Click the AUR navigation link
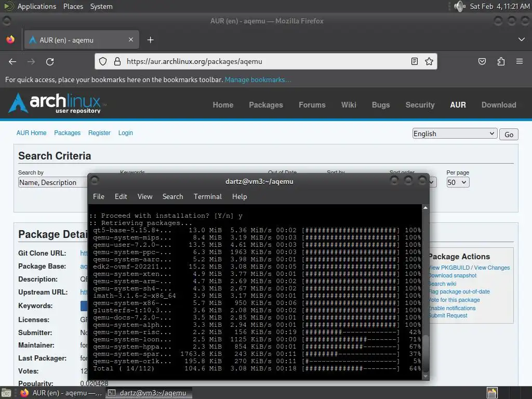This screenshot has height=399, width=532. [x=458, y=105]
